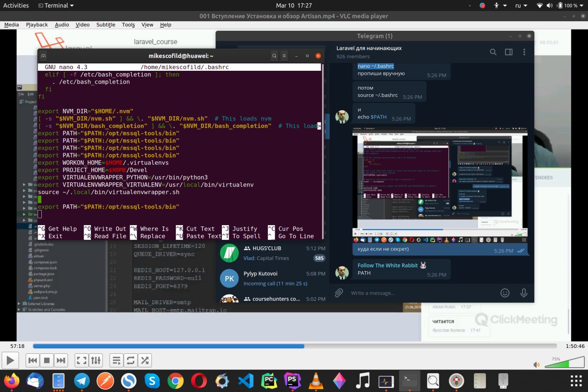Launch Google Chrome from the dock

pyautogui.click(x=175, y=381)
